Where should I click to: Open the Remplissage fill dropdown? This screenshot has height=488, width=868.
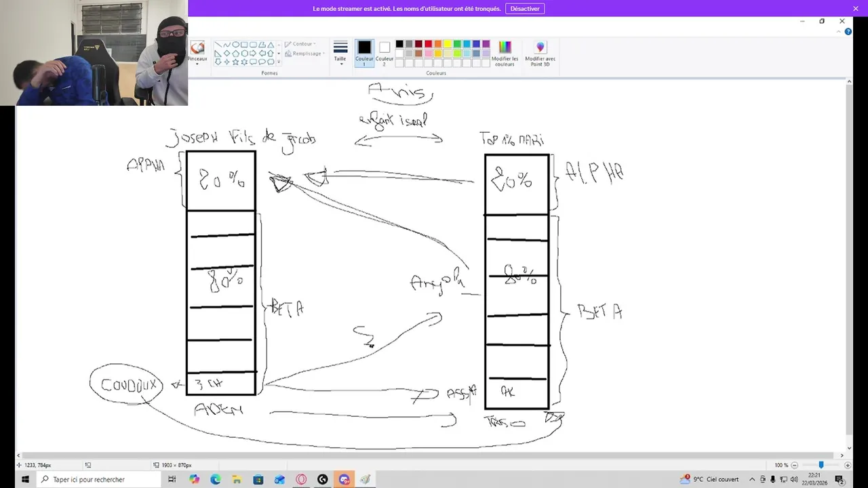click(x=304, y=54)
